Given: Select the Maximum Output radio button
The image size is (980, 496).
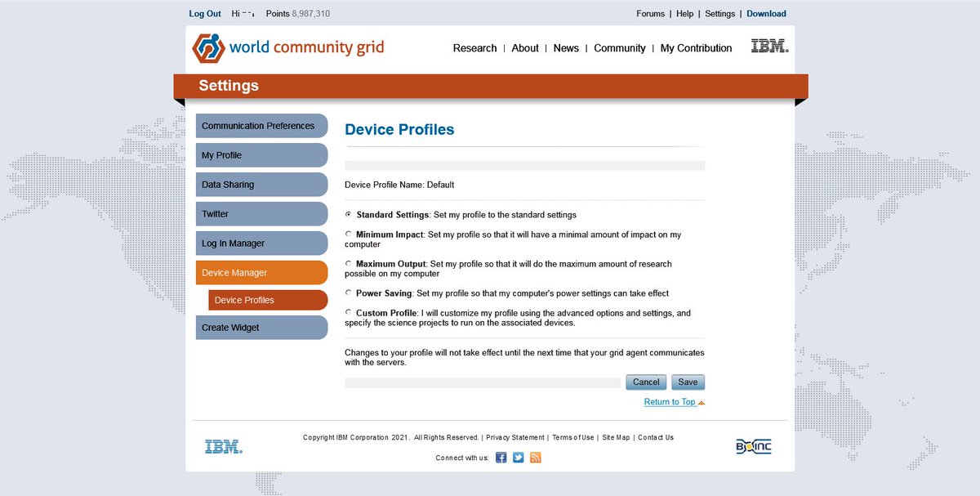Looking at the screenshot, I should tap(349, 263).
